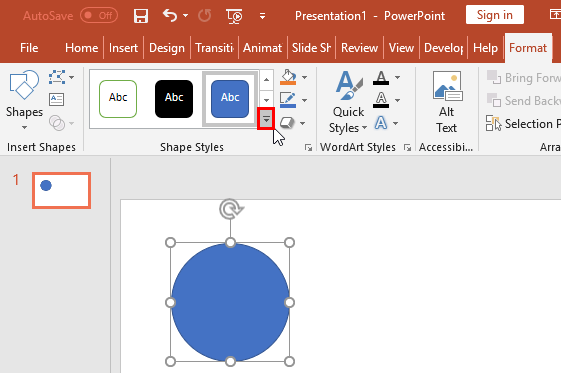Open WordArt Quick Styles gallery
Viewport: 561px width, 373px height.
point(348,102)
